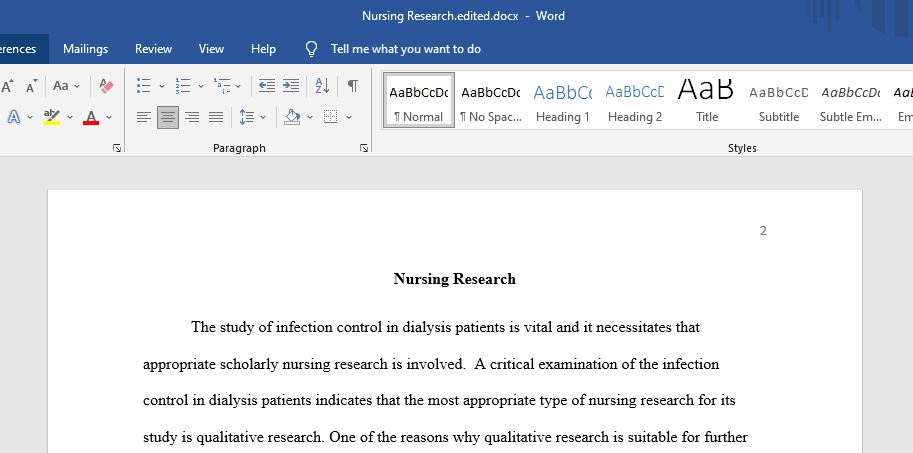
Task: Click the document title Nursing Research.edited.docx
Action: (x=440, y=16)
